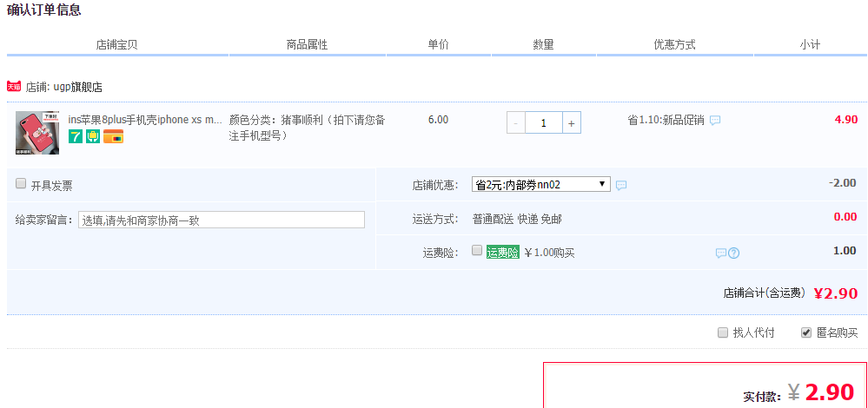
Task: Click the Tmall (天猫) shop logo icon
Action: coord(14,86)
